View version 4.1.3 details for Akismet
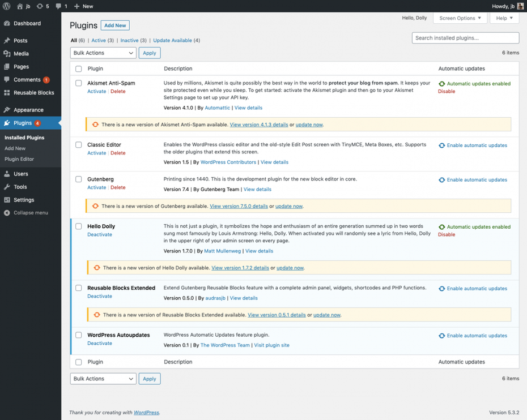The height and width of the screenshot is (420, 527). [x=259, y=125]
